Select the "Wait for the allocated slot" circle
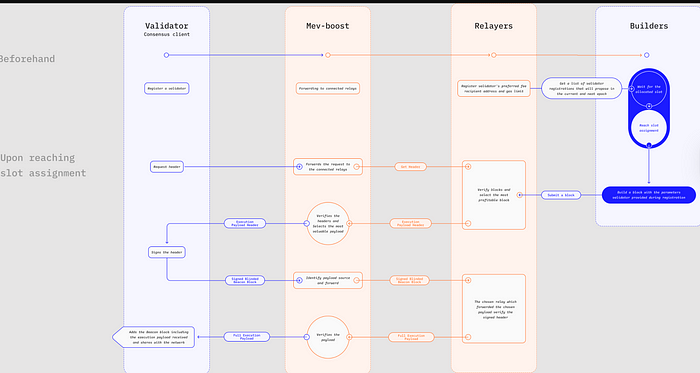Viewport: 700px width, 373px height. [649, 89]
